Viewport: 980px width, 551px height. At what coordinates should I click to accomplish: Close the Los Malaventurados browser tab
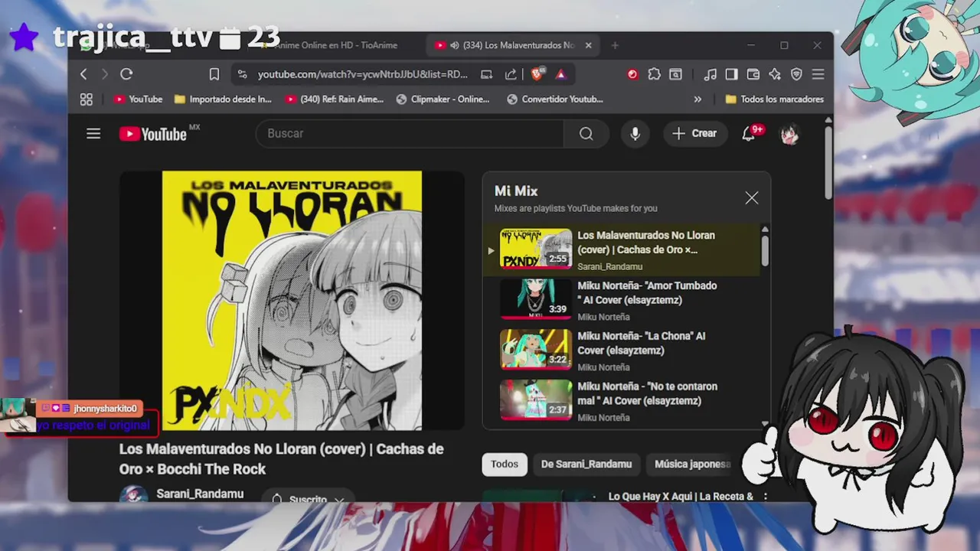(588, 45)
